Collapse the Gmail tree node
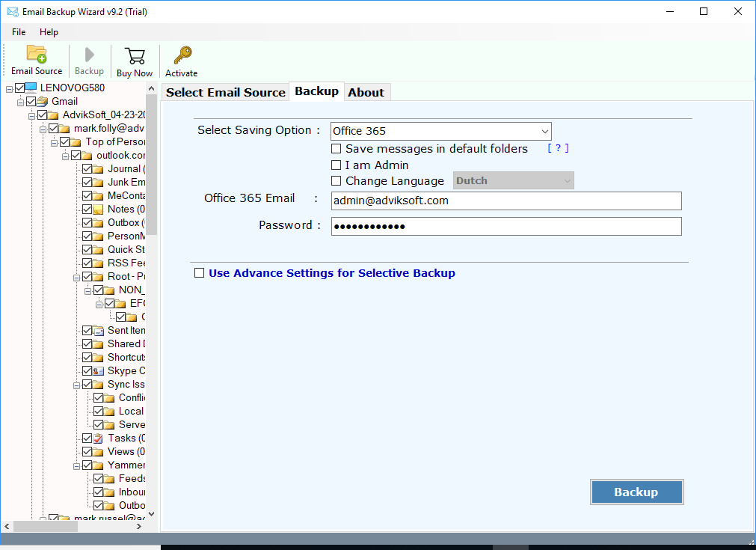The width and height of the screenshot is (756, 550). click(20, 103)
